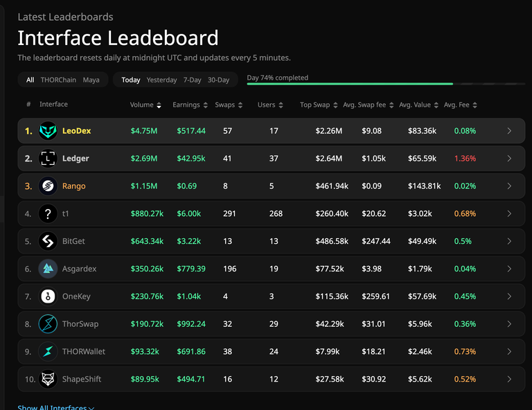Click the ShapeShift fox icon
Screen dimensions: 532x410
(x=48, y=379)
